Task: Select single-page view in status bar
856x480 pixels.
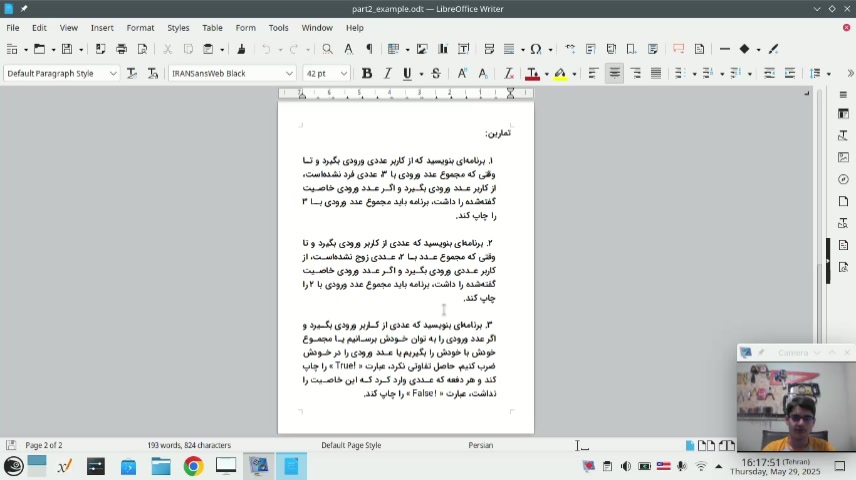Action: (690, 446)
